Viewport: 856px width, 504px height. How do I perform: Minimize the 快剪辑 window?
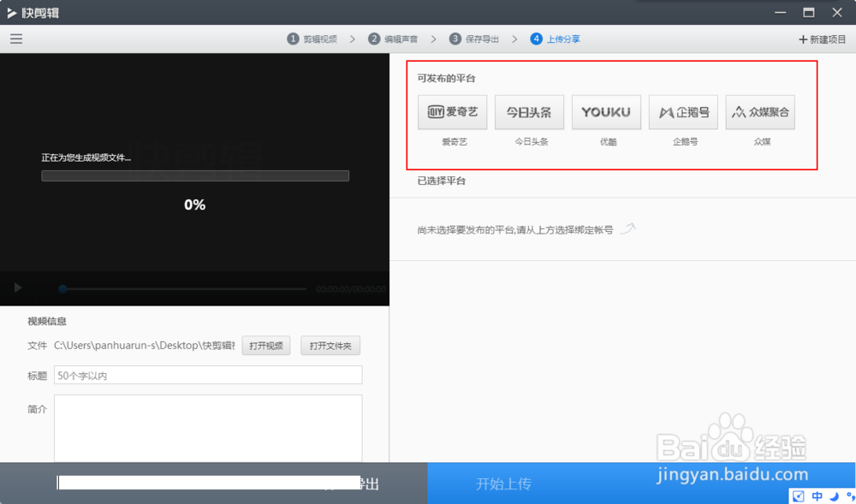tap(780, 13)
